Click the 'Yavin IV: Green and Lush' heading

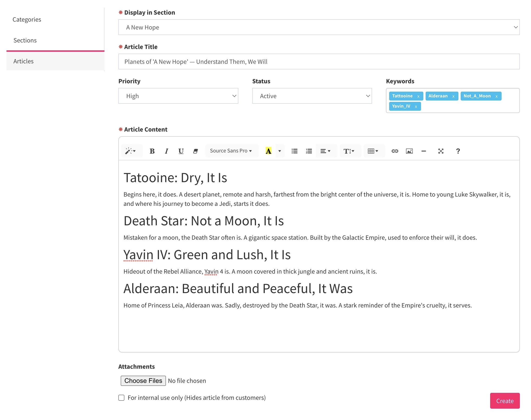pyautogui.click(x=207, y=255)
